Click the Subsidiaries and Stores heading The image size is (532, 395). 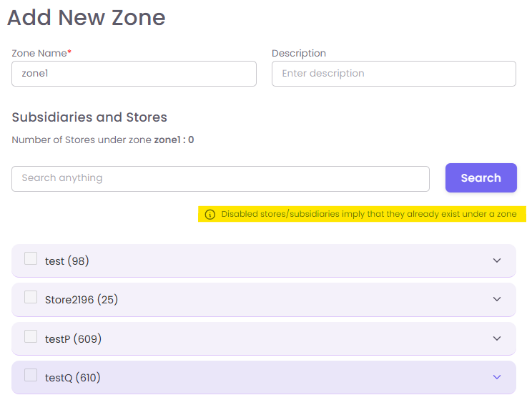coord(89,117)
